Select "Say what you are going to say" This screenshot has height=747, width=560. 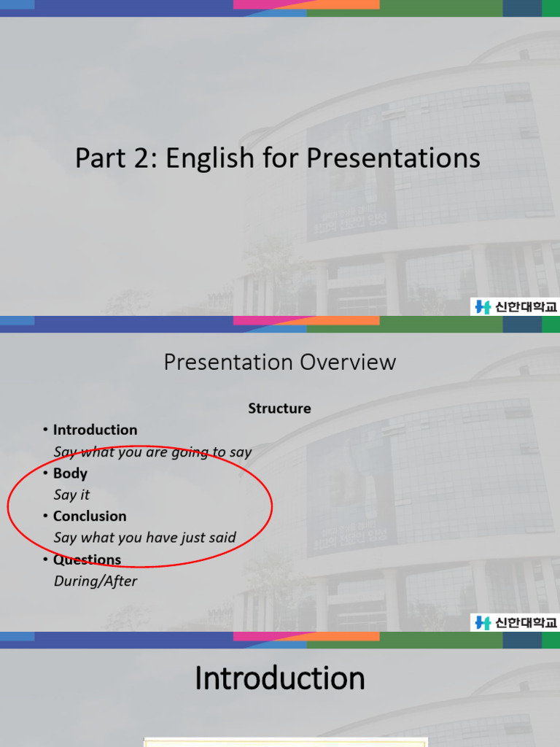point(152,452)
